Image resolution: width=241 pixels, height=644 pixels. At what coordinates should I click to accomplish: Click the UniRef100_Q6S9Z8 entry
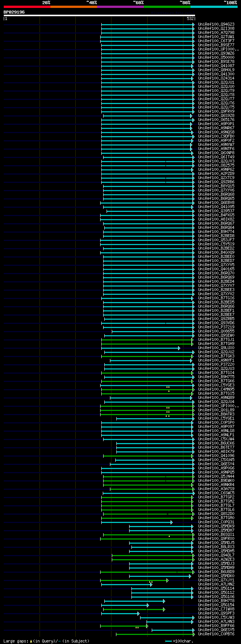click(x=216, y=115)
